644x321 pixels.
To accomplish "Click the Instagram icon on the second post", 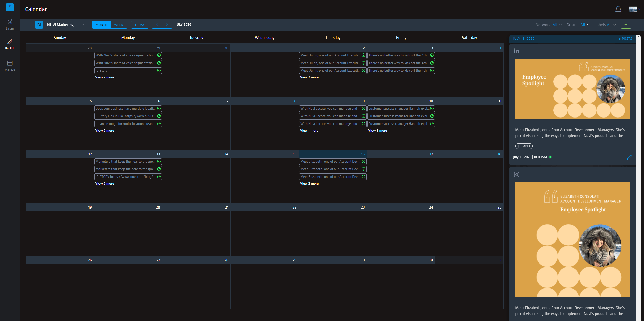I will pyautogui.click(x=517, y=174).
